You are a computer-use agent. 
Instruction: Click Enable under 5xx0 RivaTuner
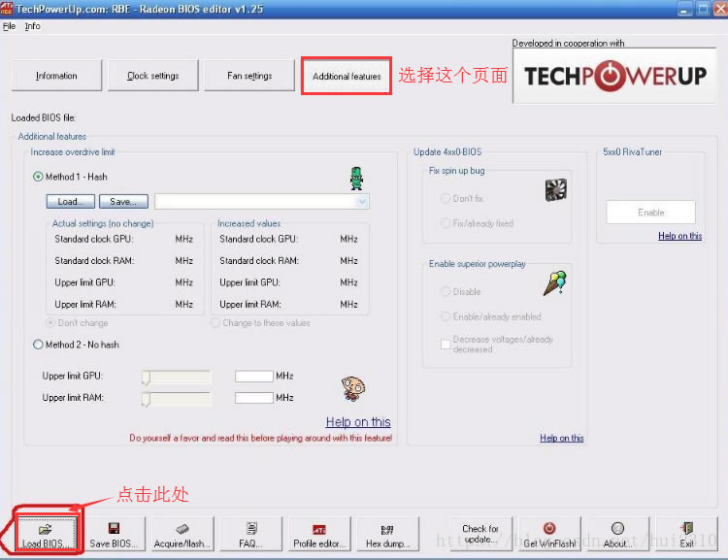tap(651, 213)
